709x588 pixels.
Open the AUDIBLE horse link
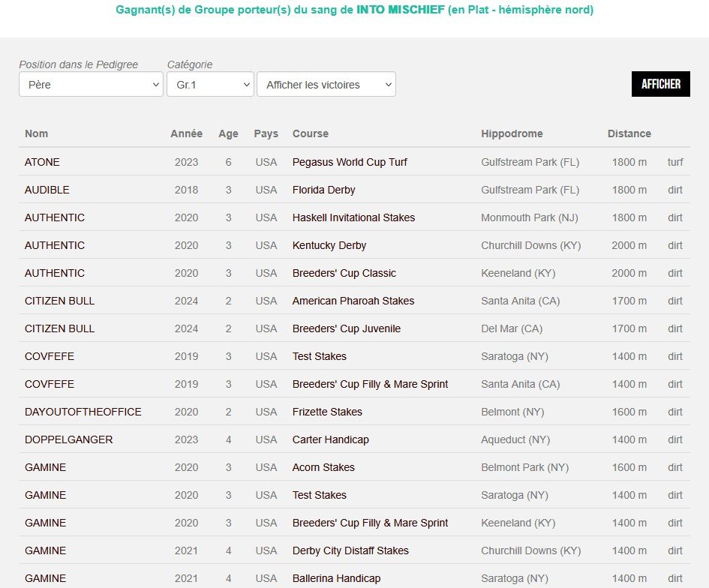coord(47,190)
